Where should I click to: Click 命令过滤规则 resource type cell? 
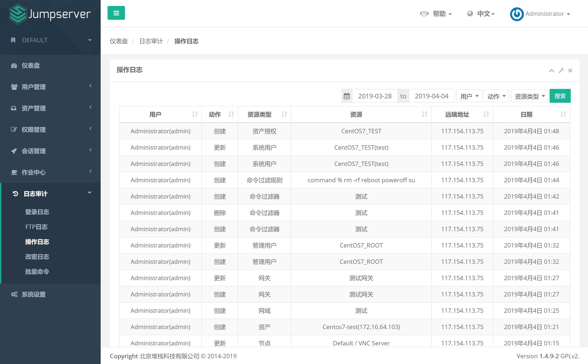click(x=264, y=180)
